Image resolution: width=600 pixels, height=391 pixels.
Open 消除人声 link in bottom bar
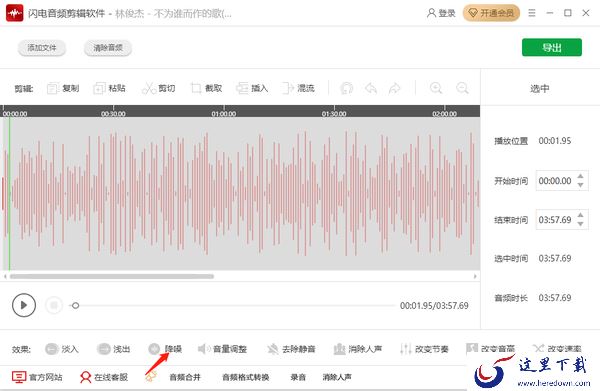[337, 377]
